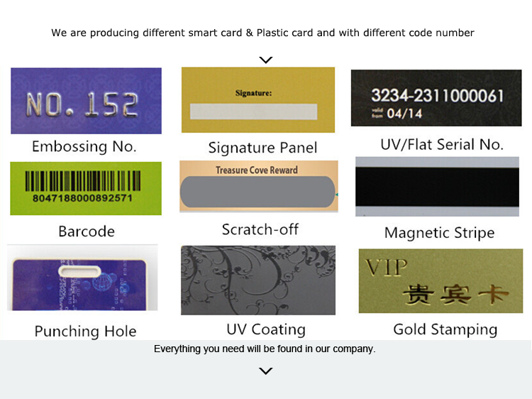The image size is (532, 399).
Task: Click the Signature Panel caption
Action: coord(262,148)
